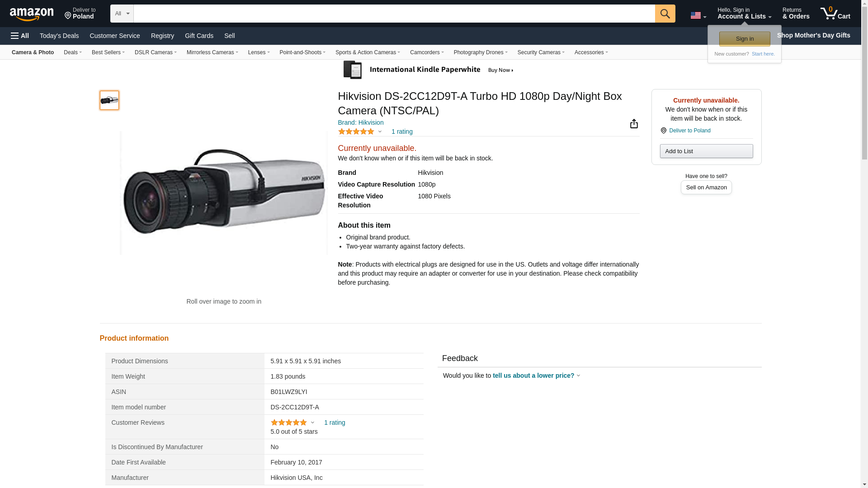868x488 pixels.
Task: Click inside the search text field
Action: (394, 14)
